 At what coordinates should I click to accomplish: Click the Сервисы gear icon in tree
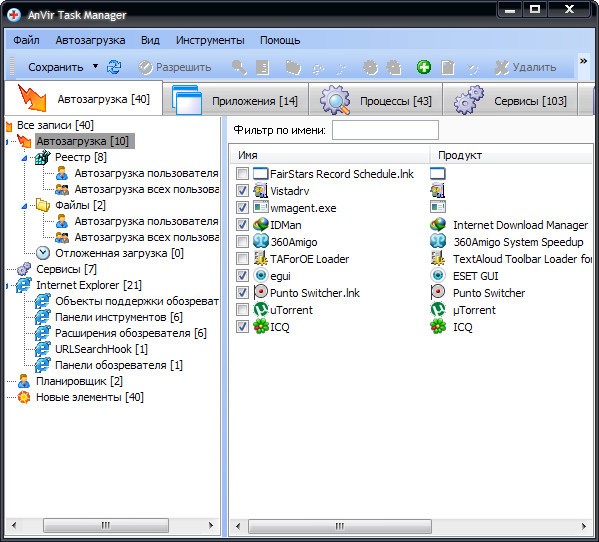pos(24,269)
